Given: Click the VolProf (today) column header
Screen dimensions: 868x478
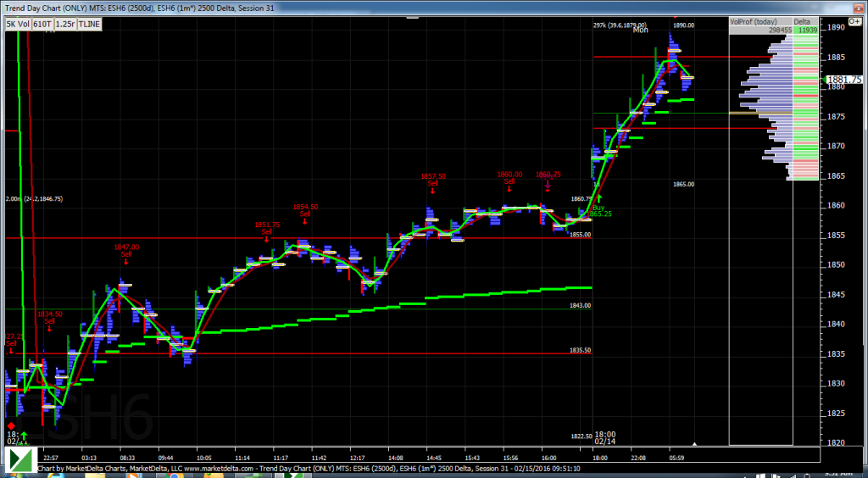Looking at the screenshot, I should [760, 21].
